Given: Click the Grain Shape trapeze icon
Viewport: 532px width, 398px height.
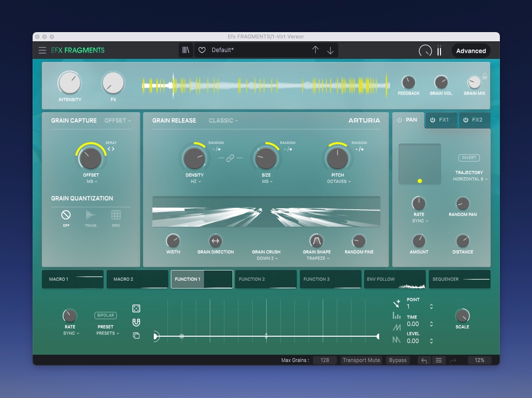Looking at the screenshot, I should 316,240.
